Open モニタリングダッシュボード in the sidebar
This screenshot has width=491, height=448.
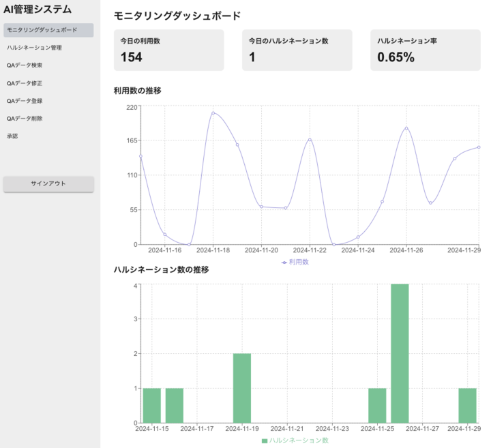(x=48, y=30)
